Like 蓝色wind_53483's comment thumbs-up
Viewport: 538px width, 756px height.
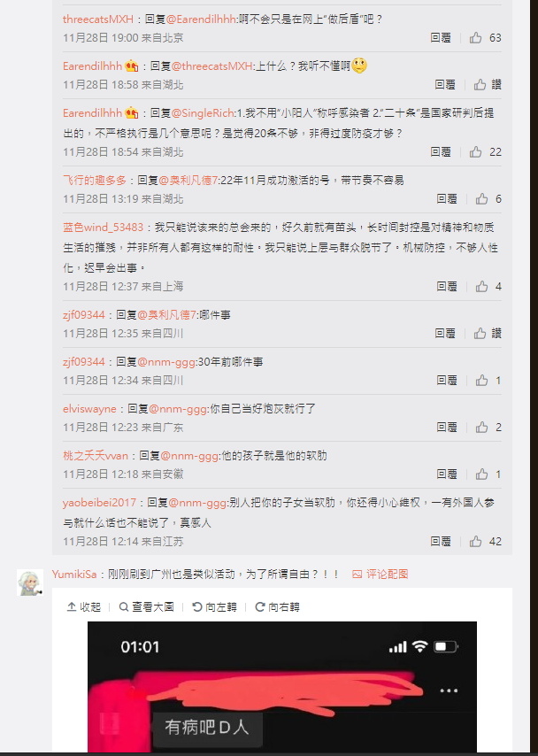[481, 287]
